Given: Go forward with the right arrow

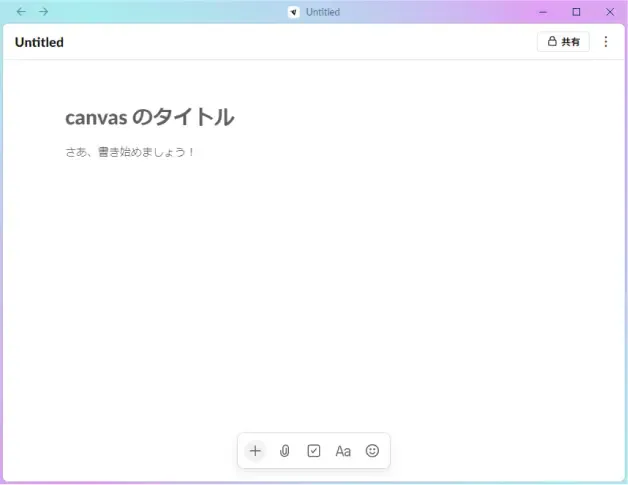Looking at the screenshot, I should tap(43, 12).
